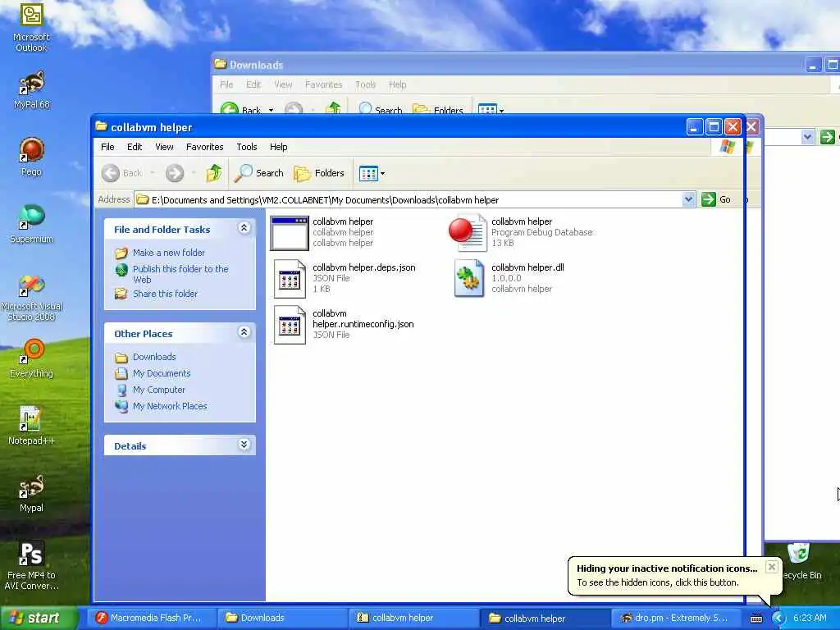Launch Supermium browser shortcut
Screen dimensions: 840x630
[x=31, y=224]
